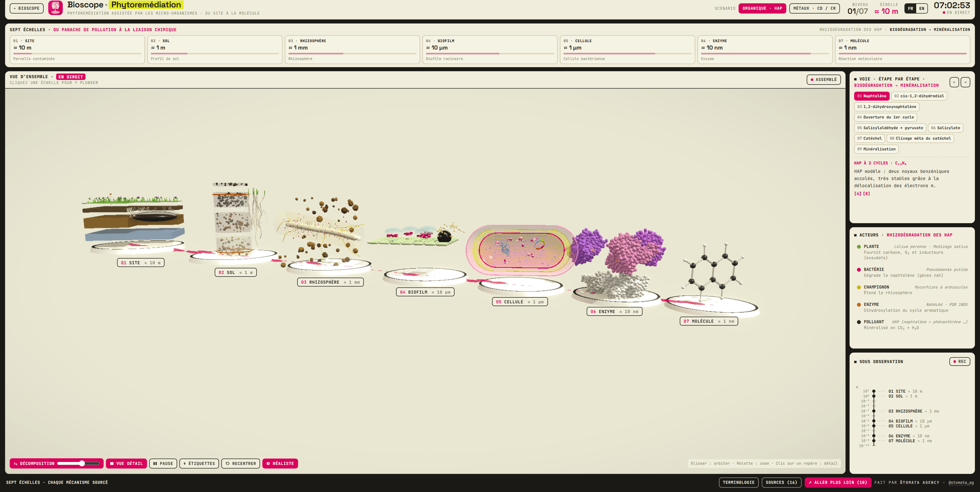
Task: Go to next pathway step arrow
Action: click(x=965, y=82)
